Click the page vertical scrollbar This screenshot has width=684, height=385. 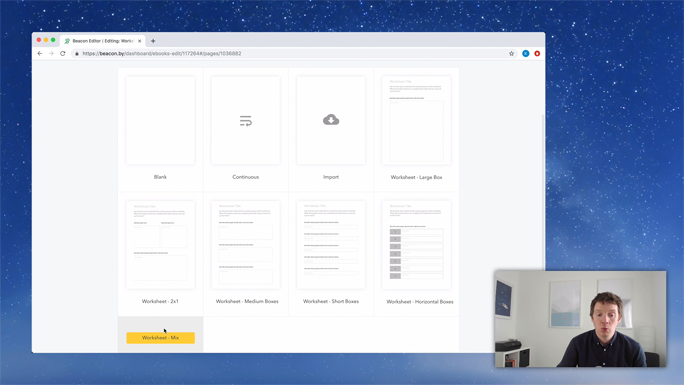point(543,192)
